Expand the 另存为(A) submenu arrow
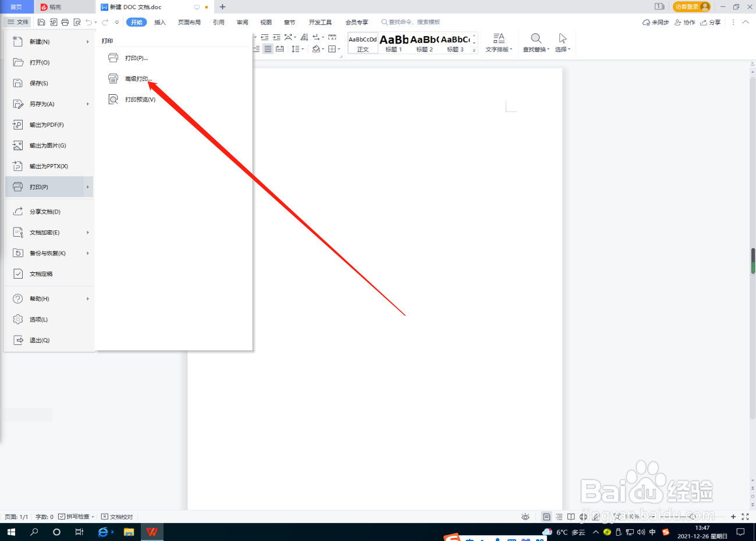This screenshot has width=756, height=541. [88, 104]
